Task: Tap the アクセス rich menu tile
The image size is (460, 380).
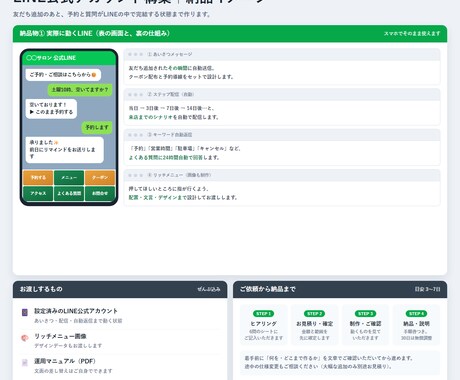Action: coord(38,193)
